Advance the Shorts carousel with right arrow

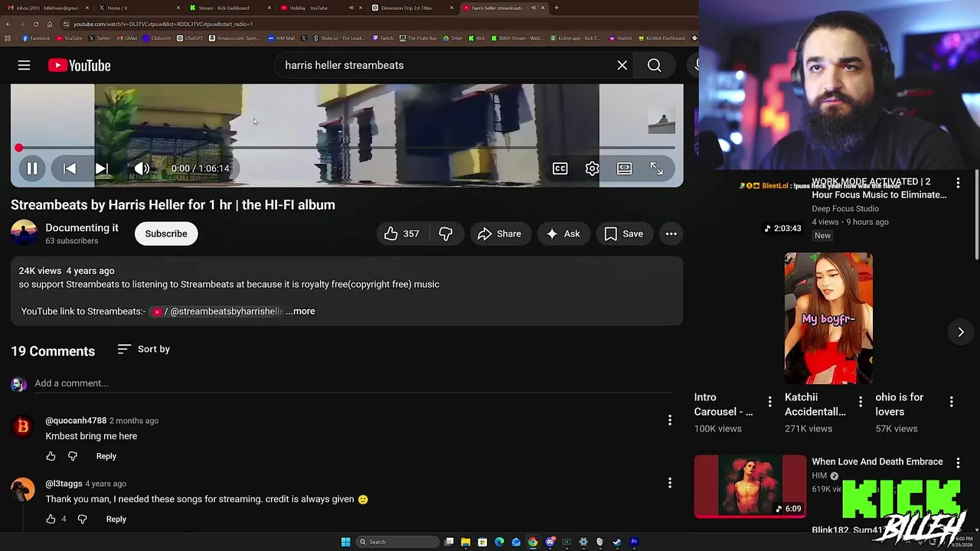[x=961, y=332]
